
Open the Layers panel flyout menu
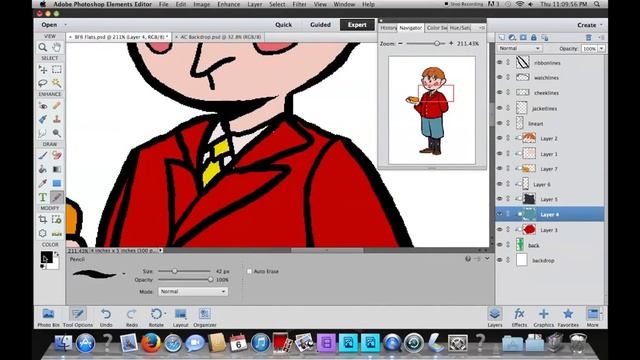tap(601, 37)
